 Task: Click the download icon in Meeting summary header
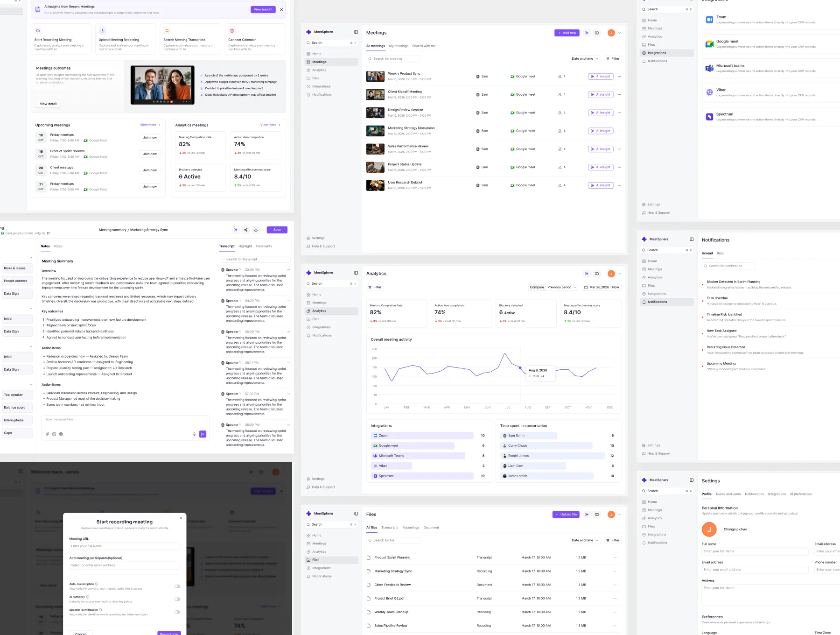click(256, 230)
